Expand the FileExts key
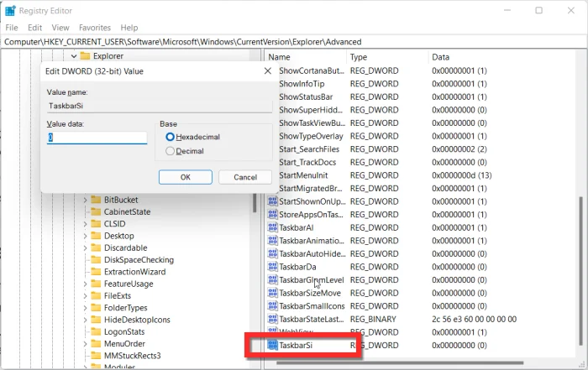 pos(85,296)
